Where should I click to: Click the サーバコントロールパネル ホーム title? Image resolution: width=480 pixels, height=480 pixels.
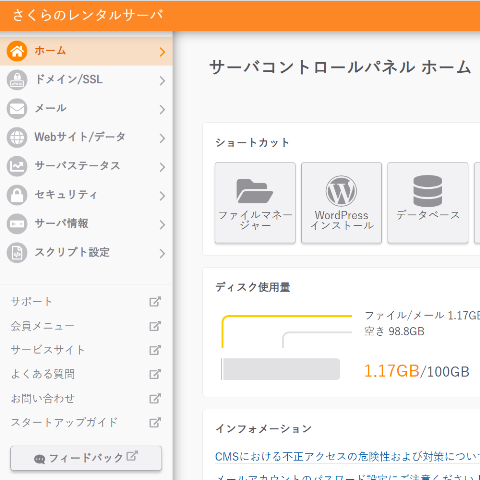(x=340, y=67)
